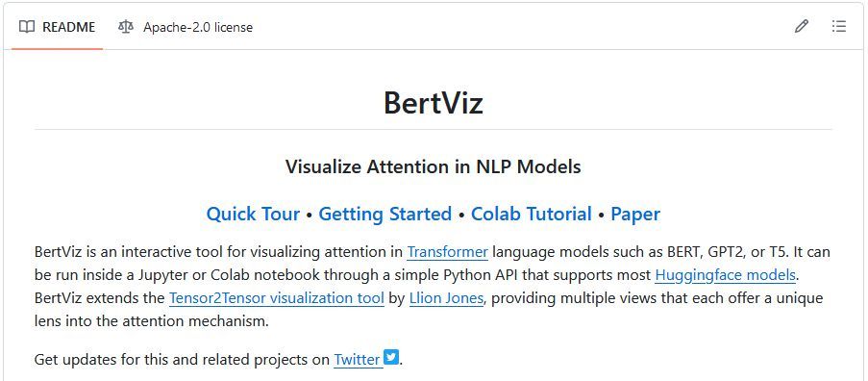This screenshot has height=381, width=868.
Task: Select the Visualize Attention in NLP Models subheading
Action: pos(434,166)
